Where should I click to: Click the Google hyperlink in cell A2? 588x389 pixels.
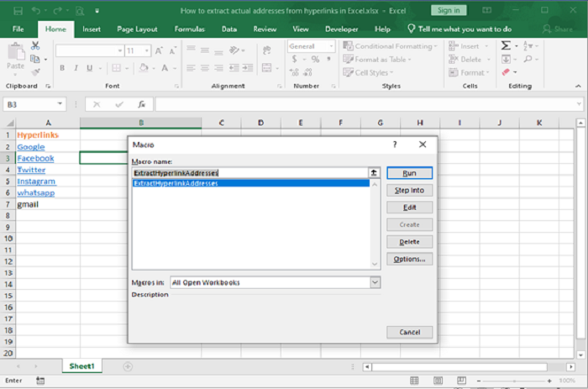(31, 147)
